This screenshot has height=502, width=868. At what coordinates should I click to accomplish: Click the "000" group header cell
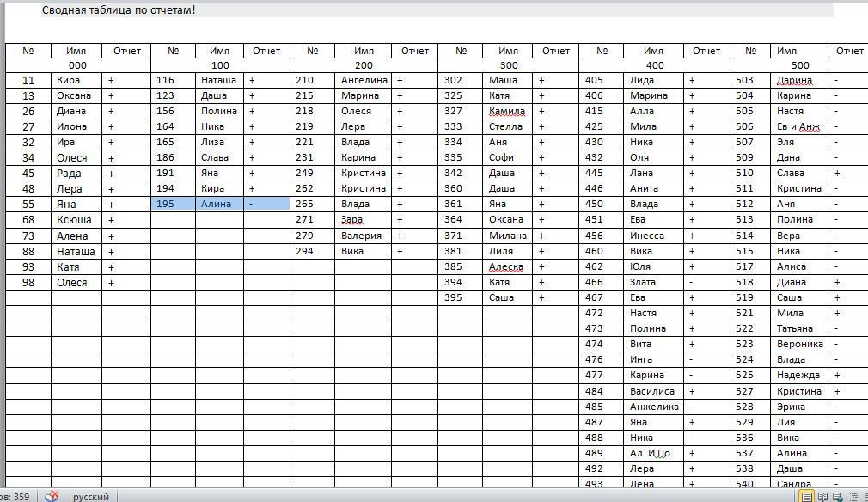click(x=77, y=65)
